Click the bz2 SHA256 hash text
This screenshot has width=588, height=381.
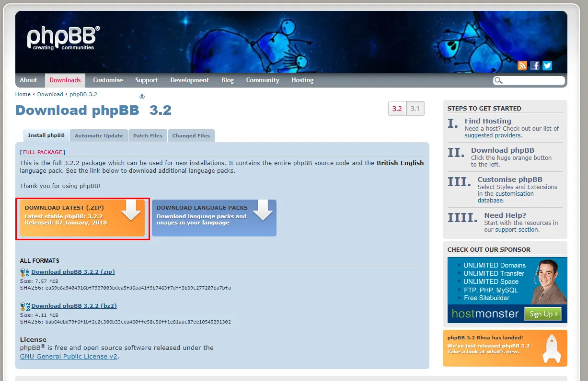click(x=138, y=322)
